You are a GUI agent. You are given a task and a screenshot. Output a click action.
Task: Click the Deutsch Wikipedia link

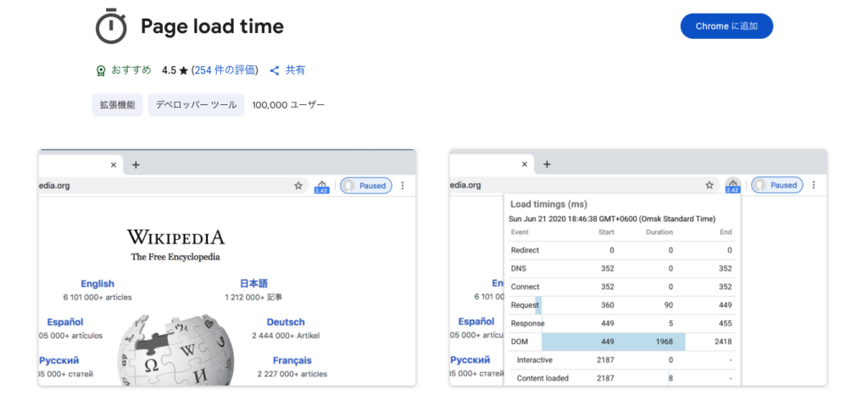pyautogui.click(x=286, y=321)
